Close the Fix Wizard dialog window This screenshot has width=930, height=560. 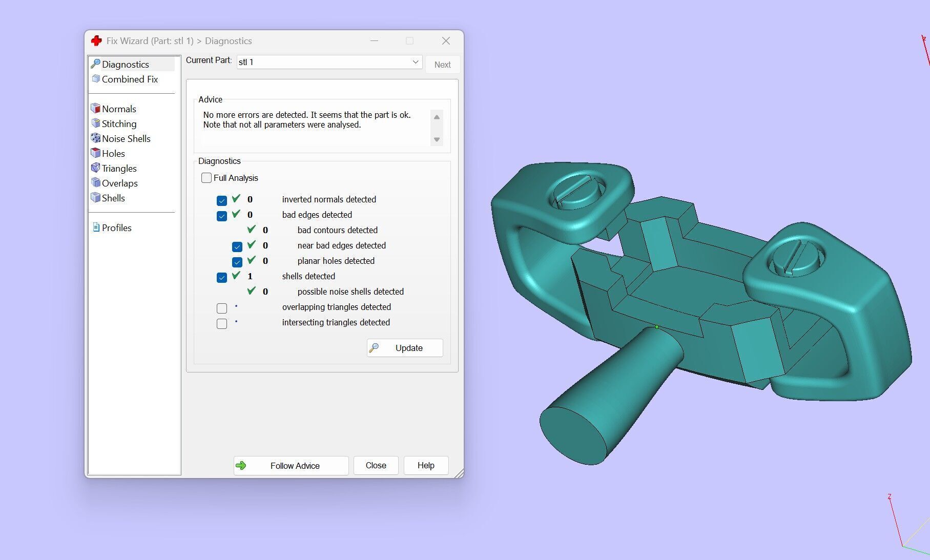point(446,41)
